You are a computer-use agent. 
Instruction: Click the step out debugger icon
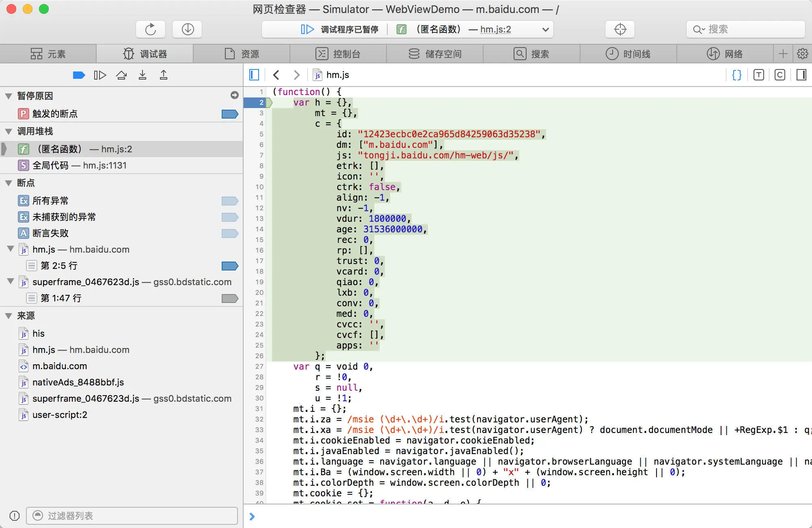(x=164, y=75)
